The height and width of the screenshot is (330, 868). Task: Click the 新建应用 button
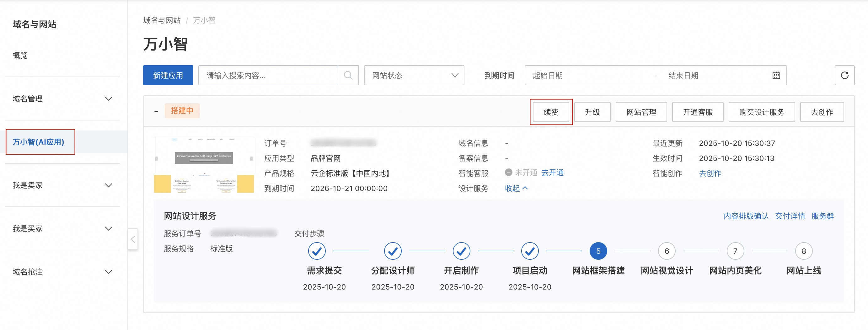[x=168, y=75]
